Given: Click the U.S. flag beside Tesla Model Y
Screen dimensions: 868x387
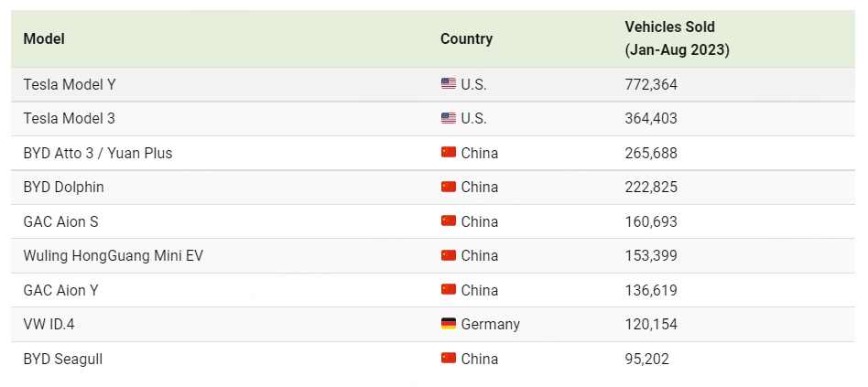Looking at the screenshot, I should (449, 84).
